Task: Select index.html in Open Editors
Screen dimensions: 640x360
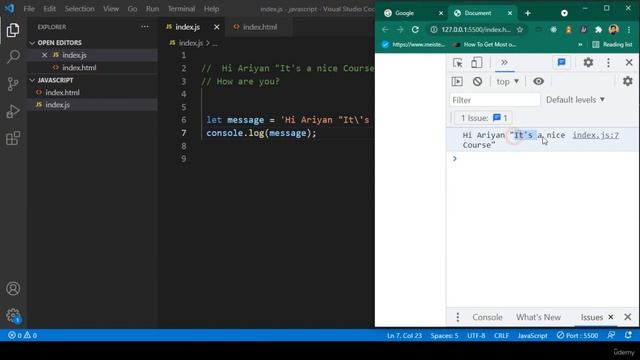Action: click(x=79, y=68)
